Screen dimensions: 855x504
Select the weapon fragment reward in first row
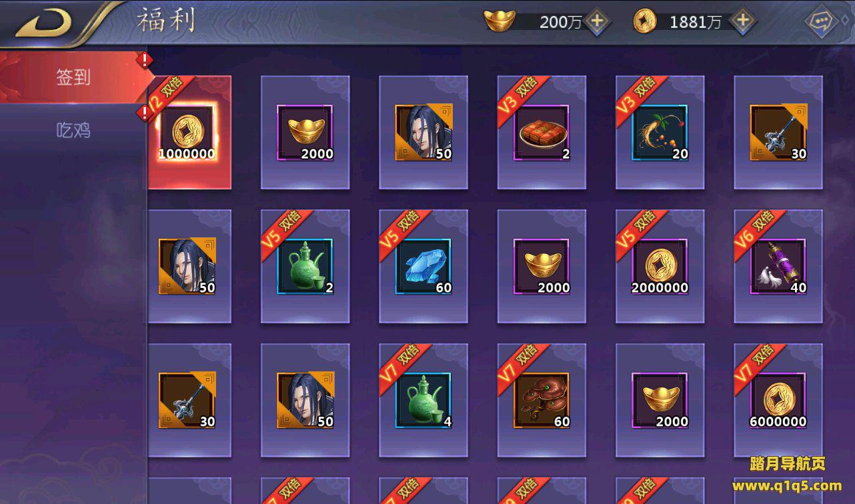[778, 132]
